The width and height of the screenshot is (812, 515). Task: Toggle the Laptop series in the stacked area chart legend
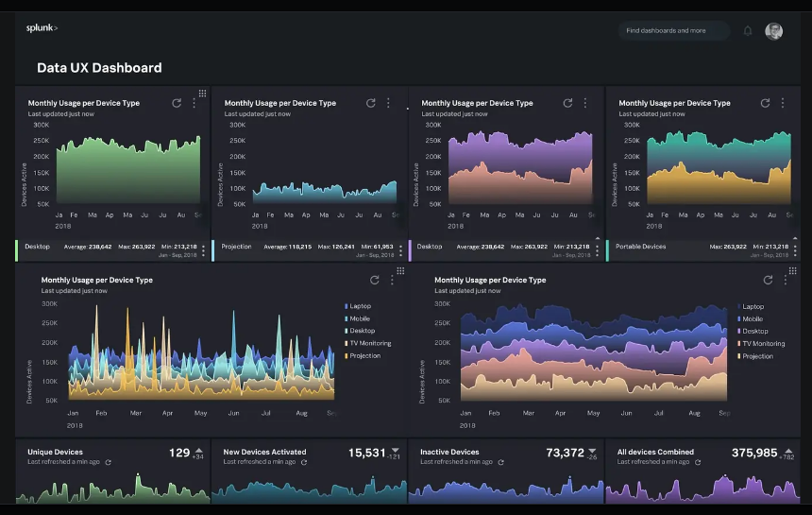(751, 307)
